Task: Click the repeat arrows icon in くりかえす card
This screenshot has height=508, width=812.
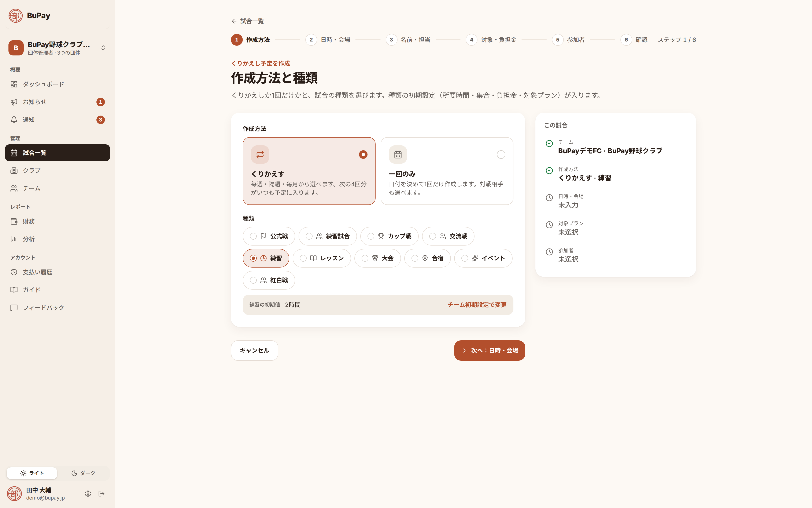Action: (x=260, y=155)
